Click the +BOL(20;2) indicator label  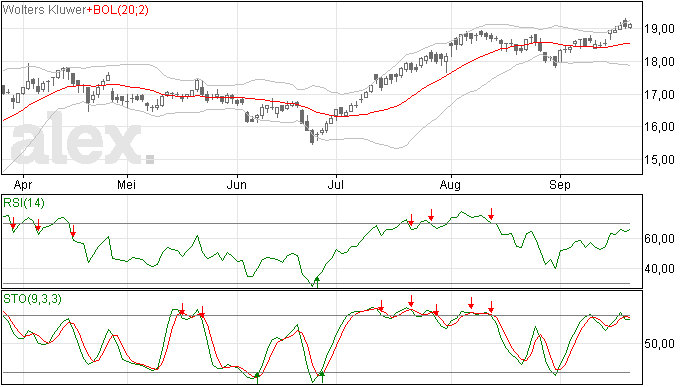coord(117,9)
